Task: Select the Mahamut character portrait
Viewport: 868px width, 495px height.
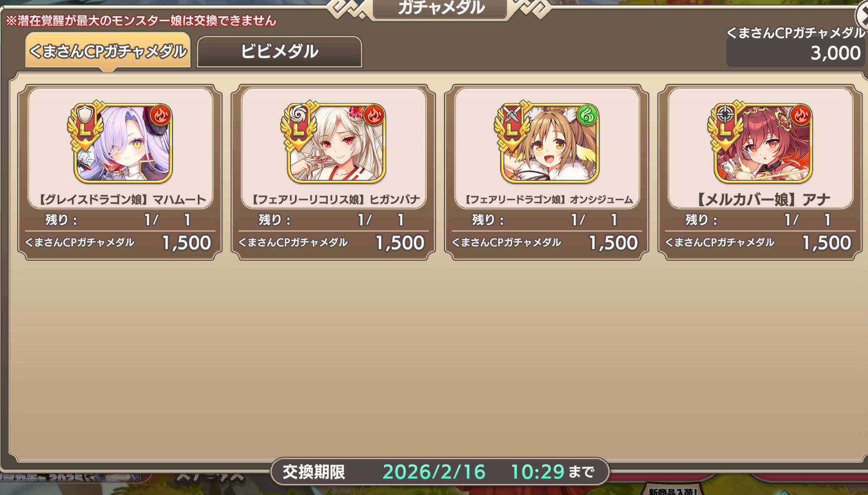Action: (123, 144)
